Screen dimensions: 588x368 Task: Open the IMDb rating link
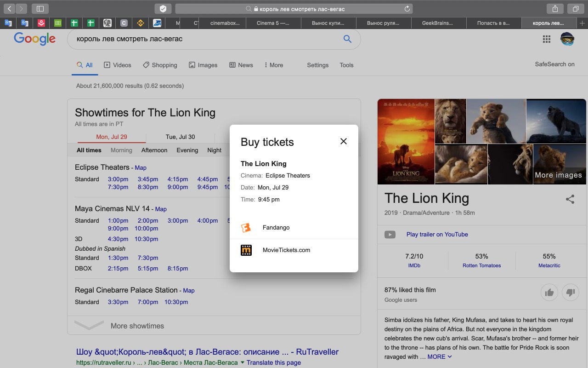coord(414,265)
